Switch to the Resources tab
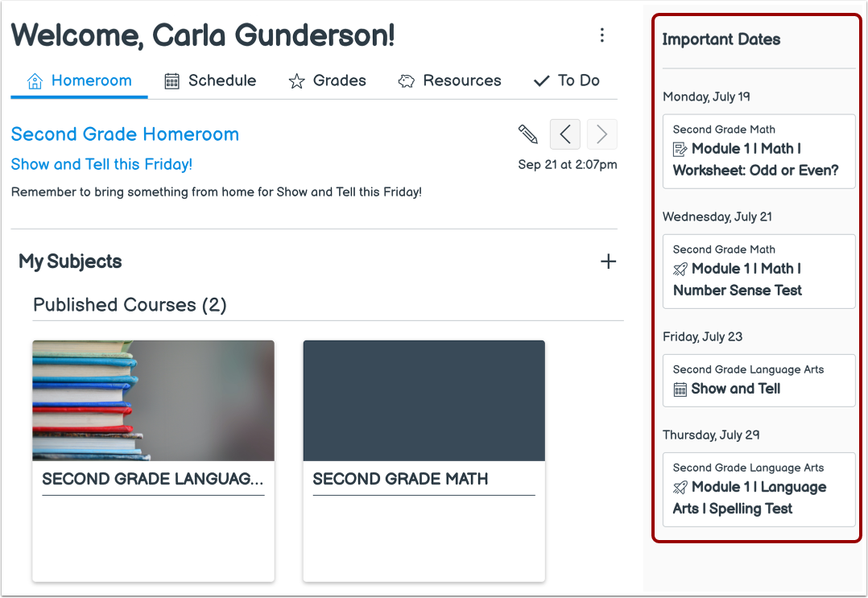 click(x=449, y=81)
